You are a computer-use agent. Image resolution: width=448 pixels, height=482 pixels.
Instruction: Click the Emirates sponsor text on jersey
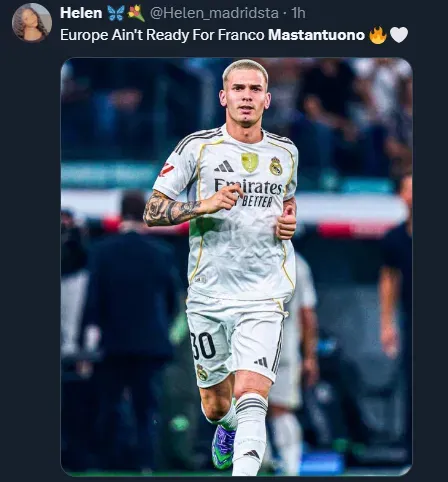(x=248, y=187)
